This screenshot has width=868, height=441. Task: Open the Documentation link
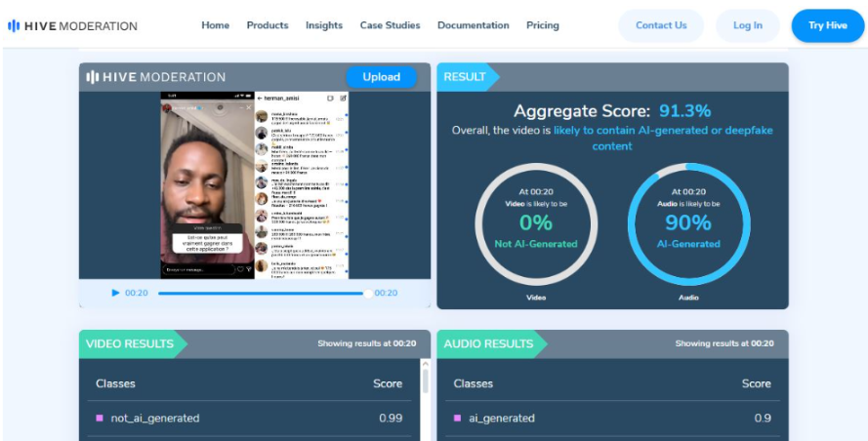(x=473, y=25)
